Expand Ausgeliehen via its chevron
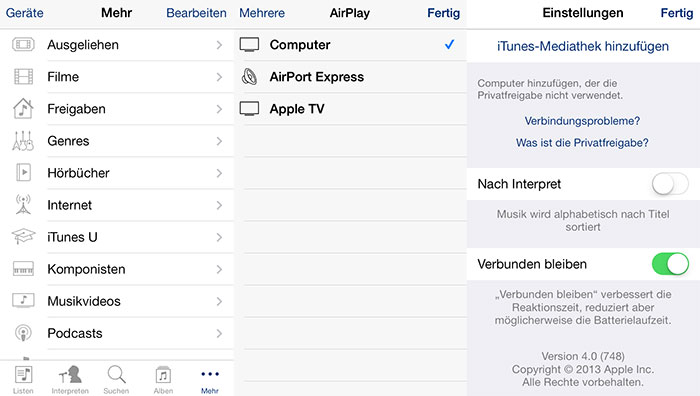700x396 pixels. click(219, 45)
